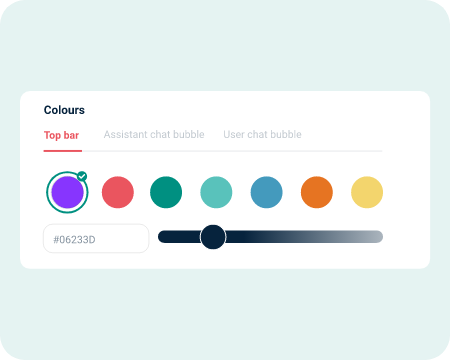Select the User chat bubble tab
Viewport: 450px width, 360px height.
click(x=262, y=134)
